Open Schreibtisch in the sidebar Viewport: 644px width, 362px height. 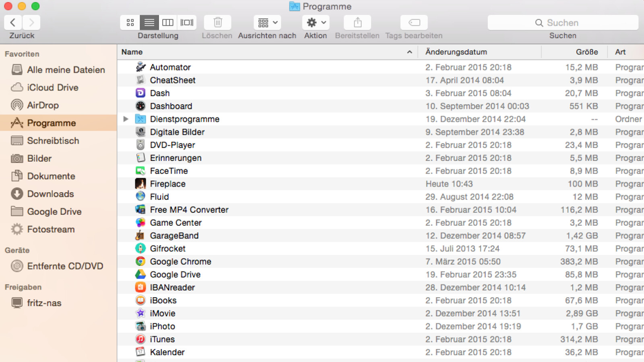(x=58, y=140)
